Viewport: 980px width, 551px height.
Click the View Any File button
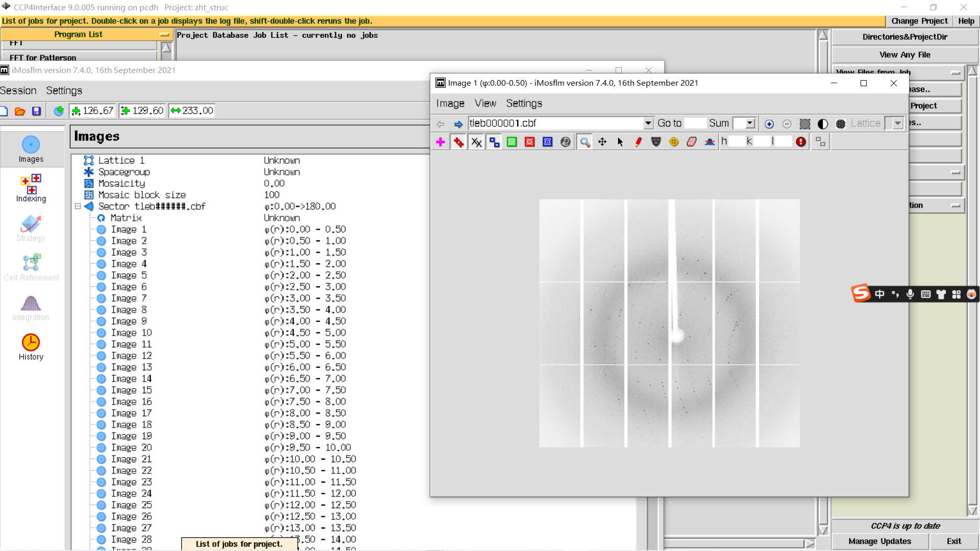(x=904, y=55)
